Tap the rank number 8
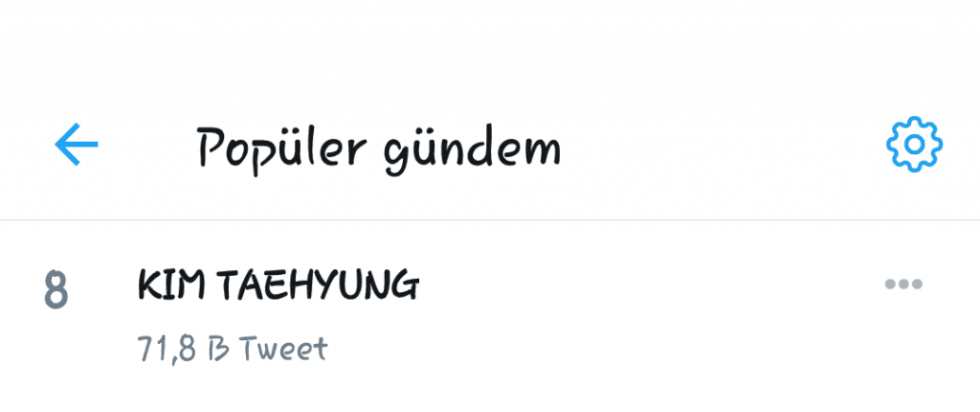This screenshot has width=980, height=412. (x=56, y=290)
